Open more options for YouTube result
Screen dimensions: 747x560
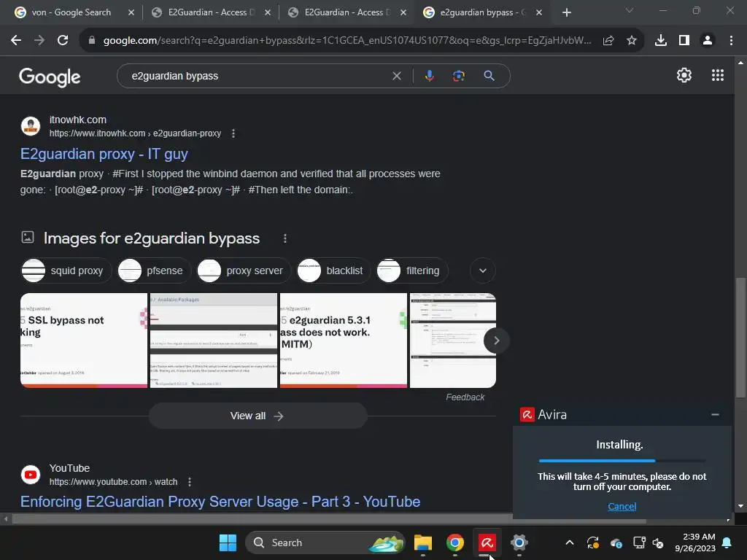(x=190, y=482)
